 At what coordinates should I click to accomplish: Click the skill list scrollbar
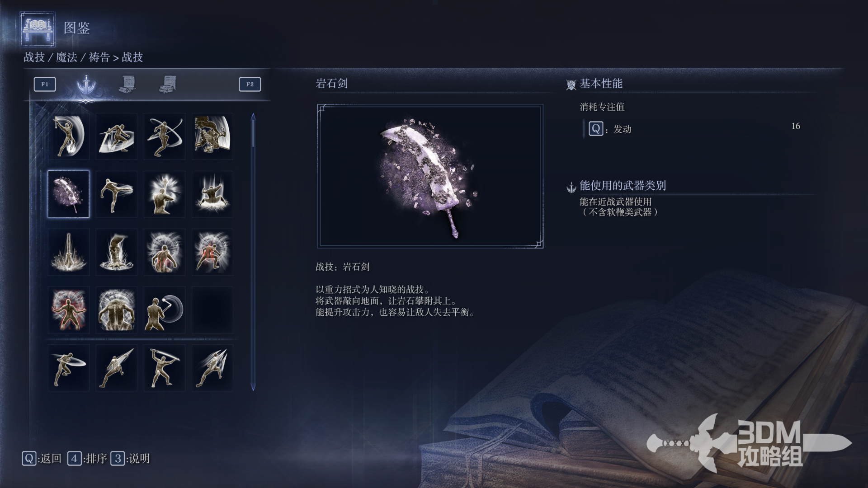pyautogui.click(x=253, y=252)
